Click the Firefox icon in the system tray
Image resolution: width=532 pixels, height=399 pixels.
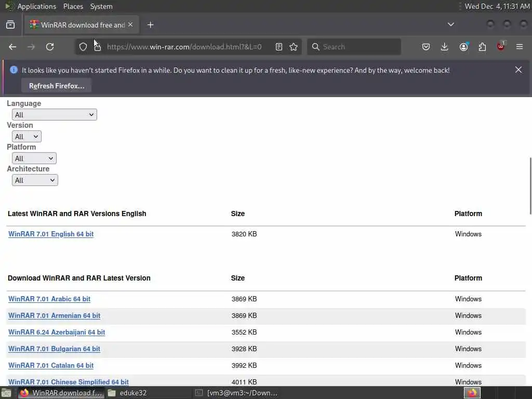(x=472, y=393)
